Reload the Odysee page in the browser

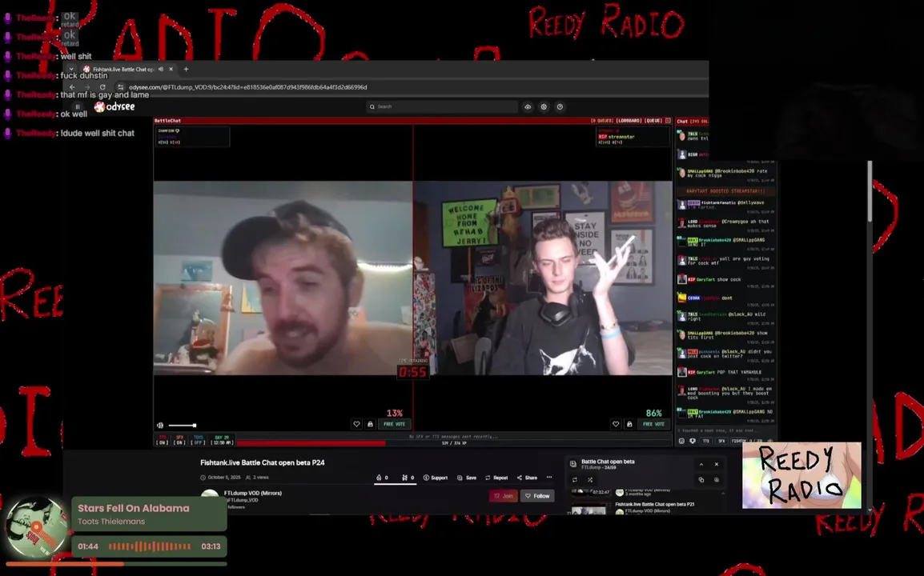click(102, 87)
